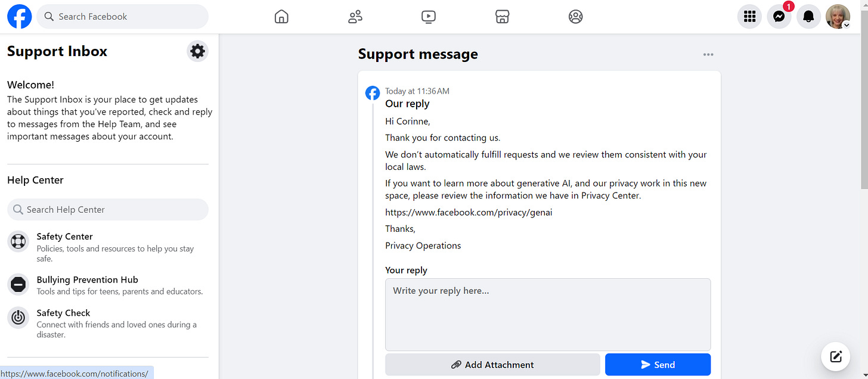Open the Bullying Prevention Hub link

(x=87, y=279)
